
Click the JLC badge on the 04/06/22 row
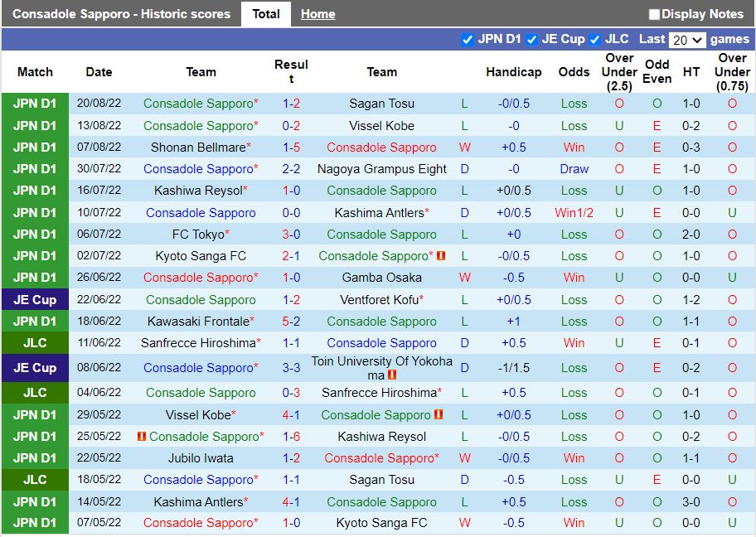[x=35, y=393]
